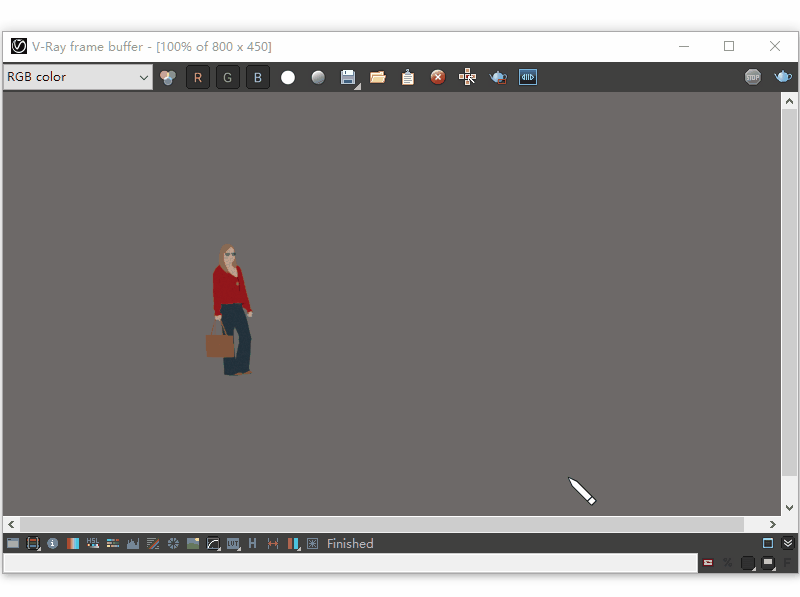Toggle exposure correction aperture icon
Image resolution: width=800 pixels, height=597 pixels.
(173, 543)
